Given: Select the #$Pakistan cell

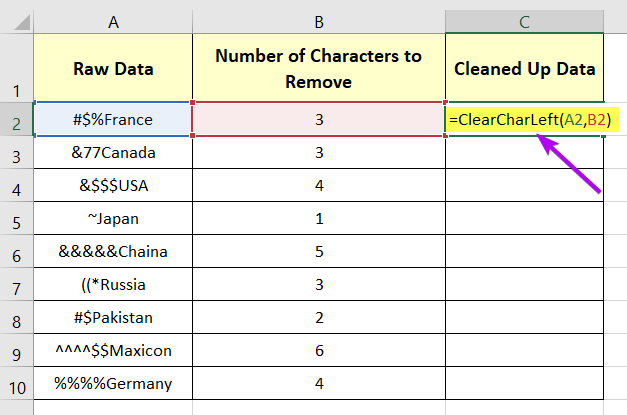Looking at the screenshot, I should (113, 317).
